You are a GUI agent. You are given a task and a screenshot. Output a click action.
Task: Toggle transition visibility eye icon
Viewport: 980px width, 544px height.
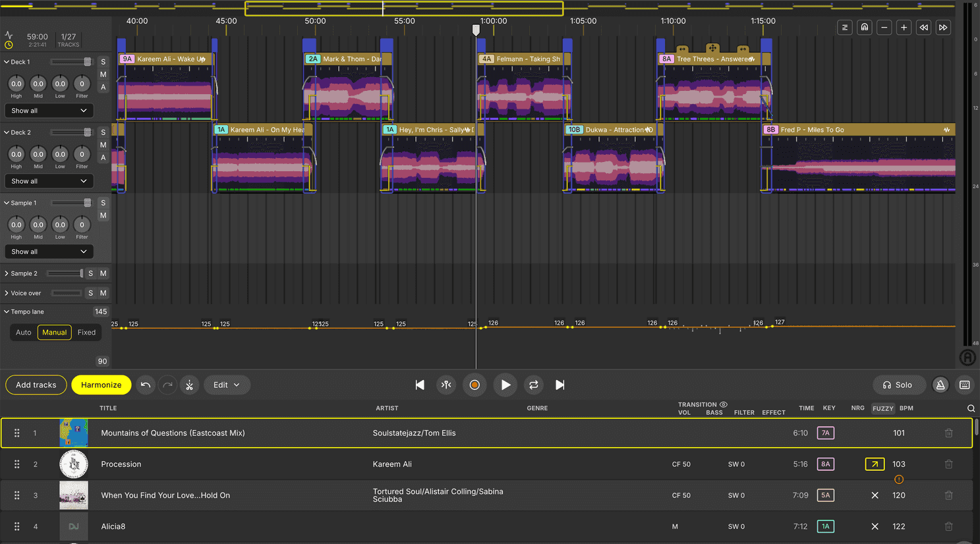723,404
